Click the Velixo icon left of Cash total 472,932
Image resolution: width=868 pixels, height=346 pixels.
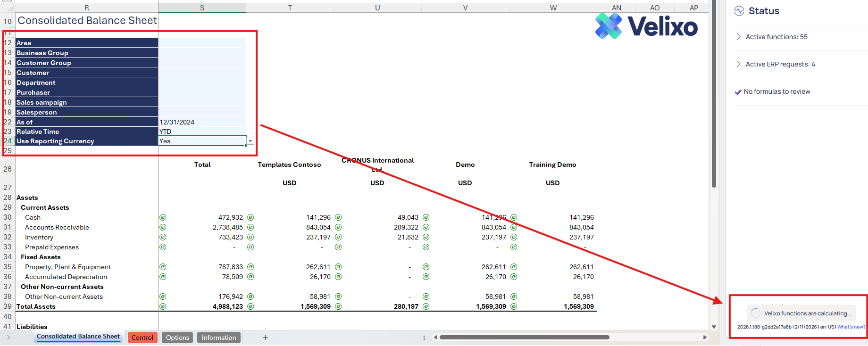point(163,217)
